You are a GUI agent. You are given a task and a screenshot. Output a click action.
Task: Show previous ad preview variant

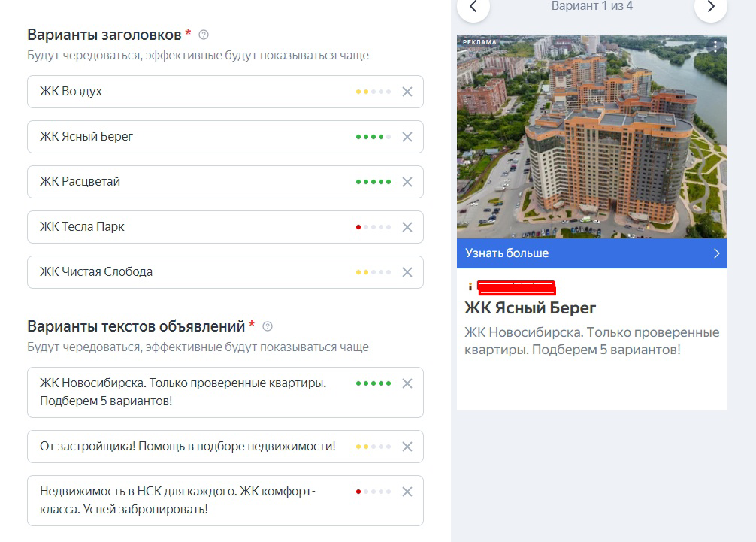click(x=473, y=7)
